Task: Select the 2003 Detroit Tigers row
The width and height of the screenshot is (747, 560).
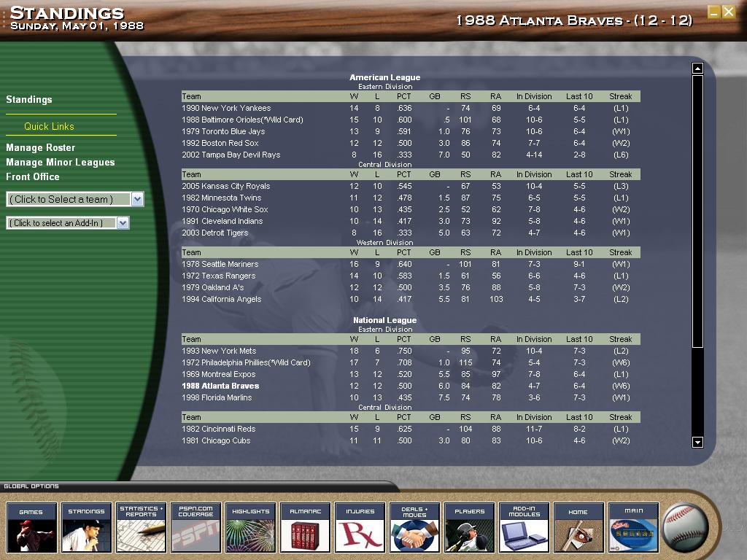Action: coord(411,233)
